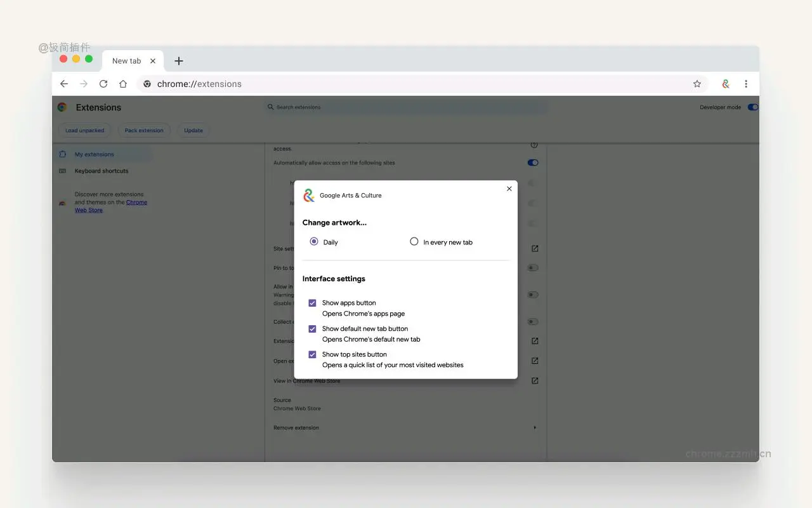Reload the current page

pyautogui.click(x=103, y=83)
